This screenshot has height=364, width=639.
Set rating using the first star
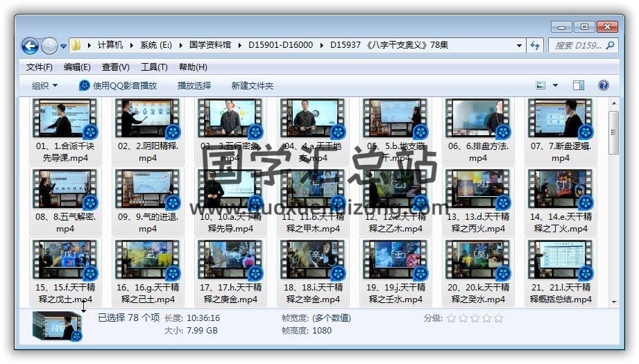(x=451, y=318)
